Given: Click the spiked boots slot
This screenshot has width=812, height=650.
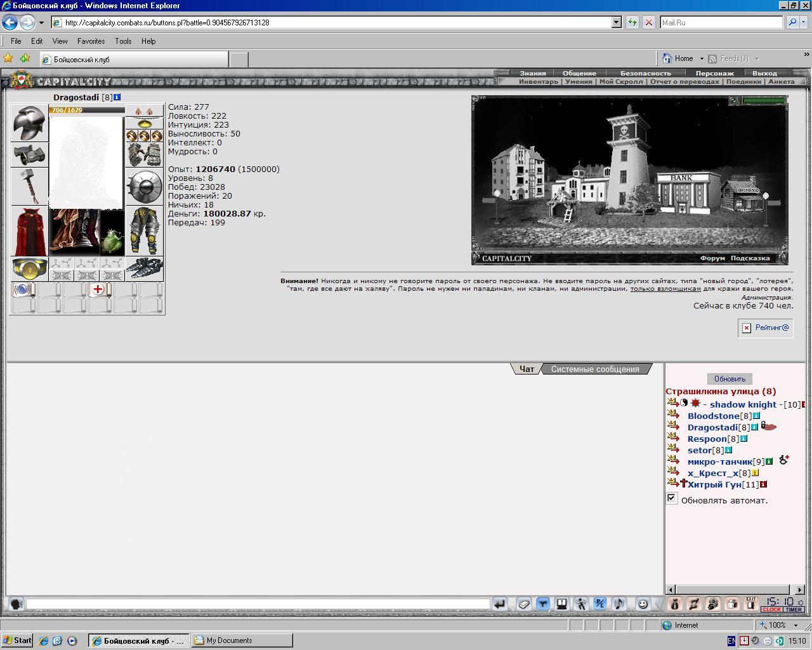Looking at the screenshot, I should pyautogui.click(x=144, y=269).
